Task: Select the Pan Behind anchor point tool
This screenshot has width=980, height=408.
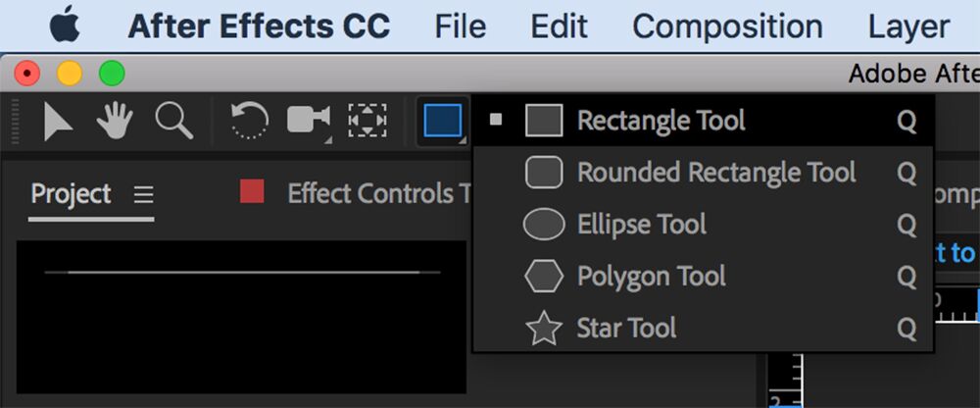Action: tap(367, 122)
